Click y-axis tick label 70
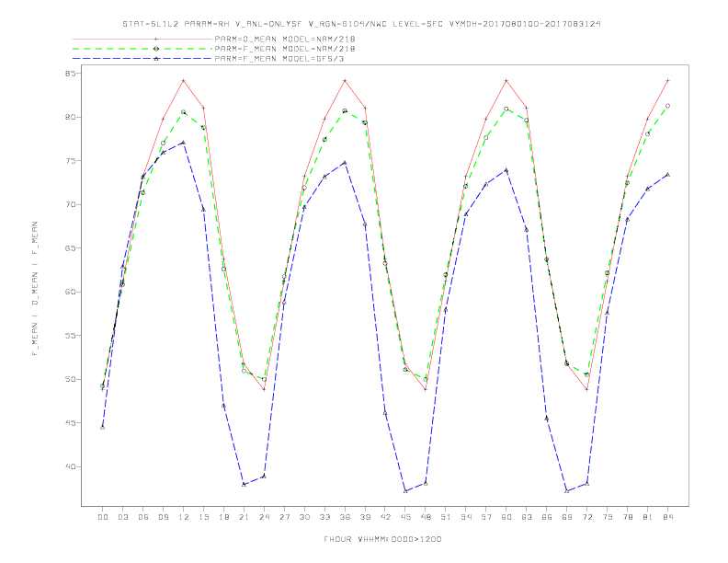 [71, 204]
